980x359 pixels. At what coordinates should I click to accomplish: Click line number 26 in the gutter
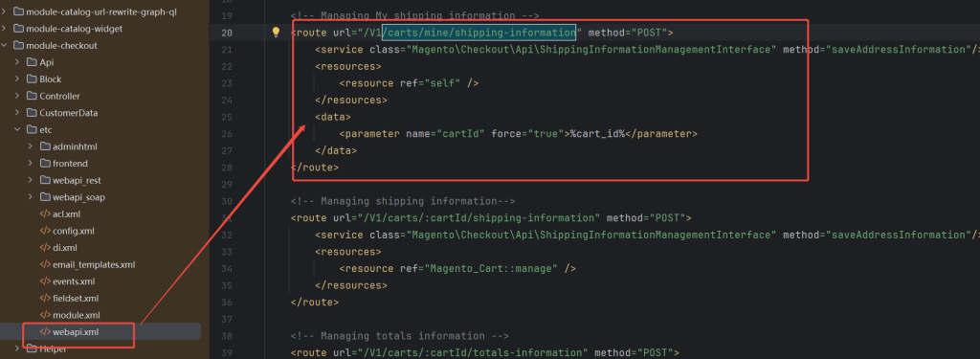click(x=227, y=134)
